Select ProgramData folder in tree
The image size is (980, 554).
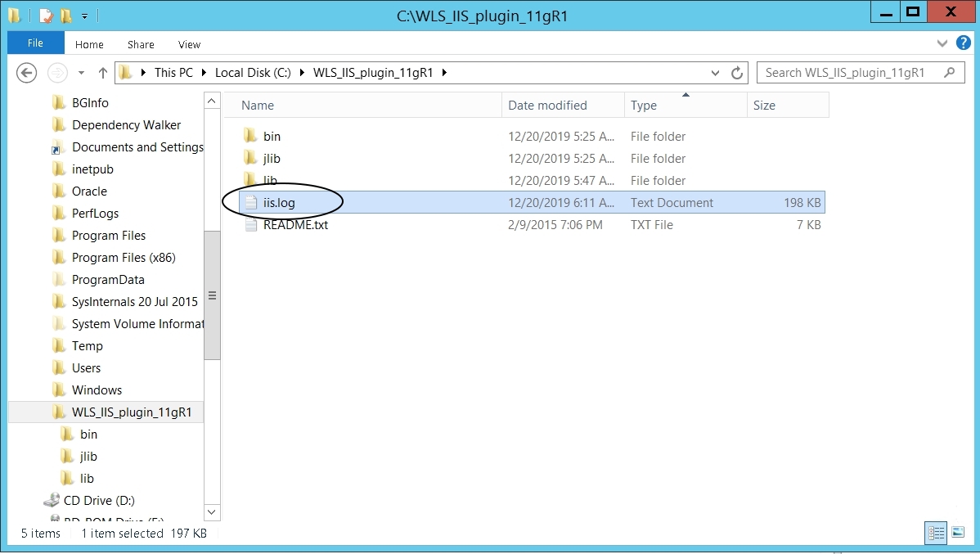coord(108,280)
